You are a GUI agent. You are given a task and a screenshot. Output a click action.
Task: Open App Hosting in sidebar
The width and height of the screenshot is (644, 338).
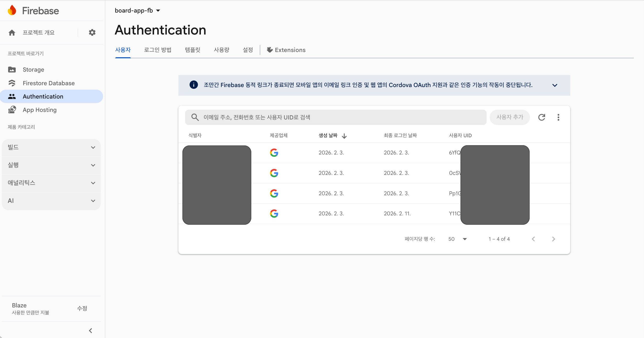point(39,110)
